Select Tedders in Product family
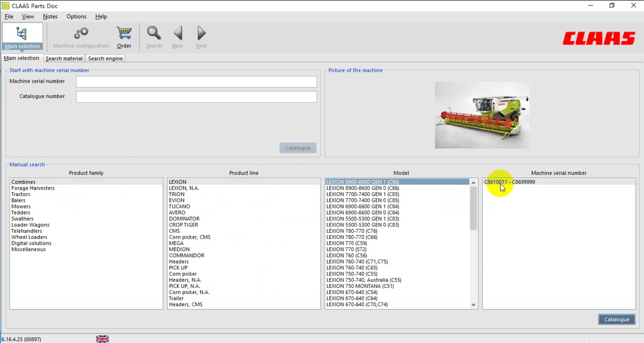The height and width of the screenshot is (343, 644). click(86, 212)
